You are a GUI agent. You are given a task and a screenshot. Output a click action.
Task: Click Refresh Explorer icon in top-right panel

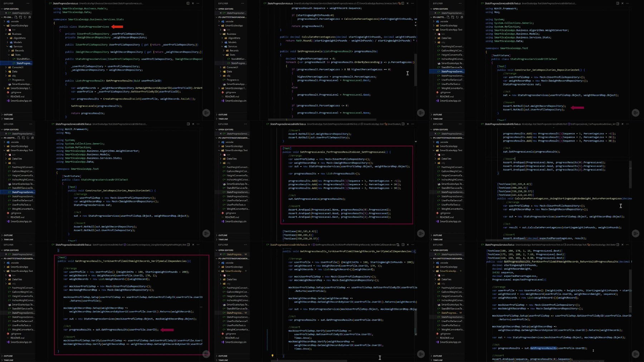pos(457,17)
